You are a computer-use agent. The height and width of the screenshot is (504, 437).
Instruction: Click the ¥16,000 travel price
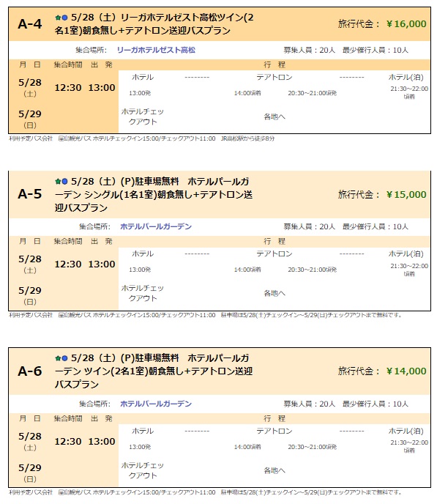pyautogui.click(x=406, y=23)
